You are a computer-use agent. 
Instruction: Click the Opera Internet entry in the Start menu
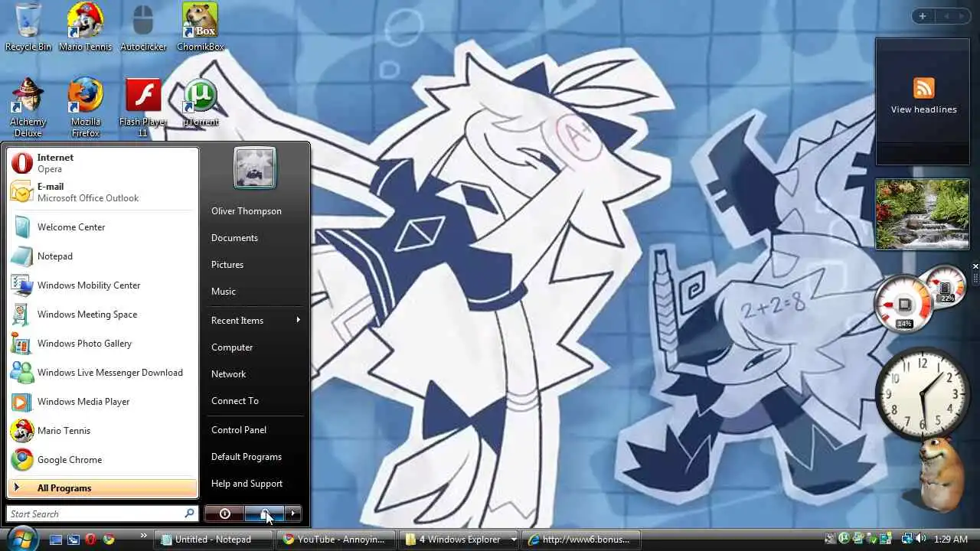[103, 163]
